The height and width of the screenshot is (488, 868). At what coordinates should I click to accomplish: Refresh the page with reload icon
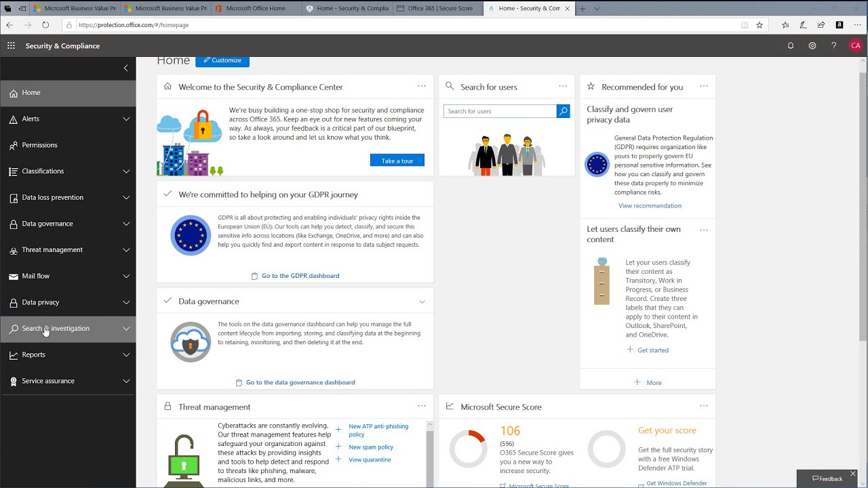tap(45, 25)
